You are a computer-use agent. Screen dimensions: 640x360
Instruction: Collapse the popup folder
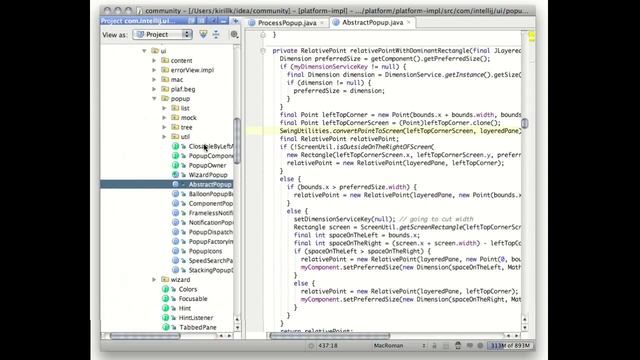coord(154,98)
